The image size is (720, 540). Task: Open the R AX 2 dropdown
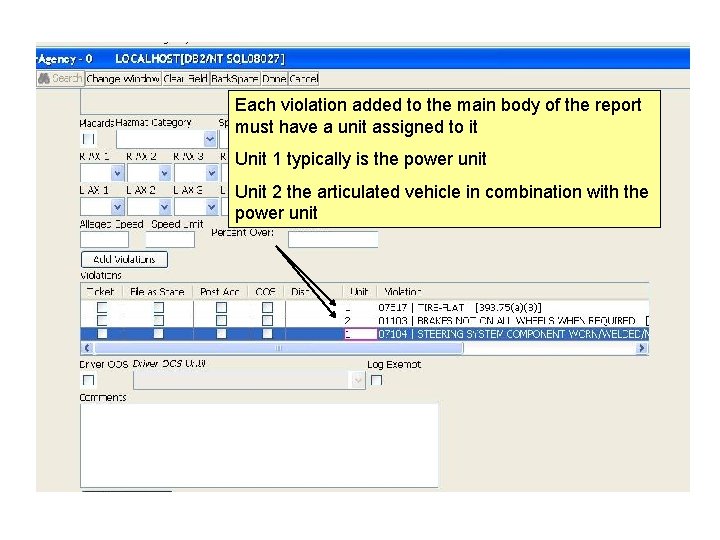165,173
